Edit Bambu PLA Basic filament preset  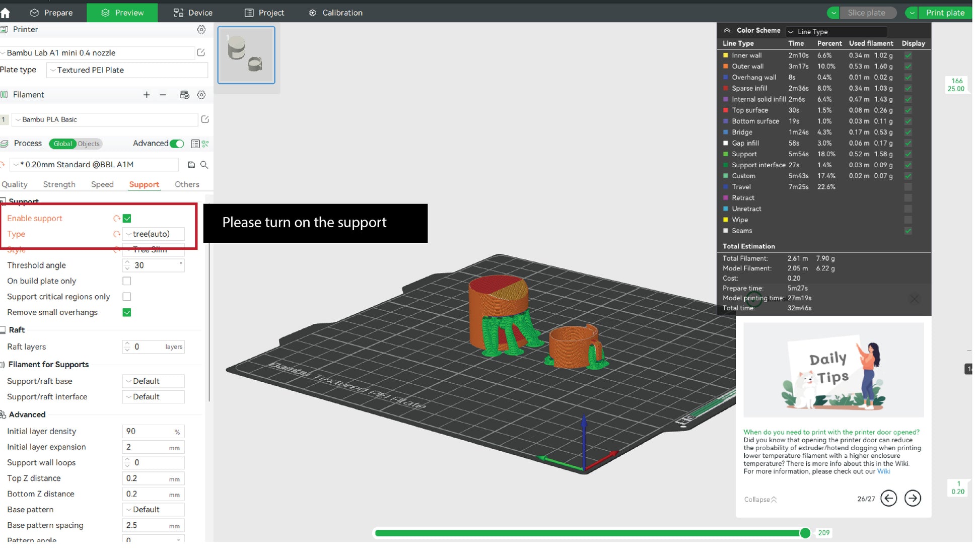pos(205,119)
